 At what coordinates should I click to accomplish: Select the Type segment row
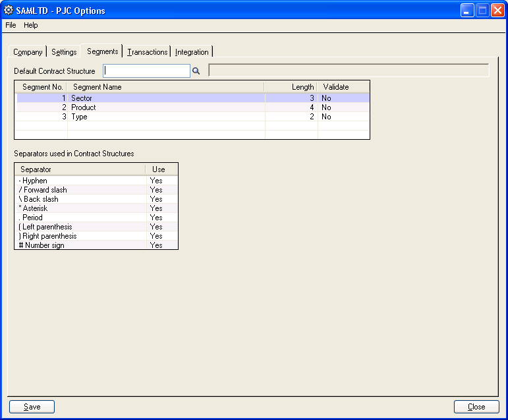(192, 117)
